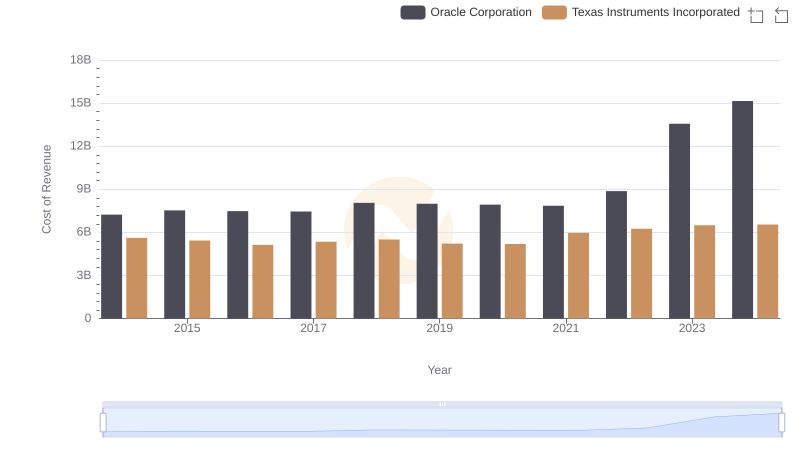The image size is (800, 461).
Task: Click the Oracle Corporation dark legend swatch
Action: 413,12
